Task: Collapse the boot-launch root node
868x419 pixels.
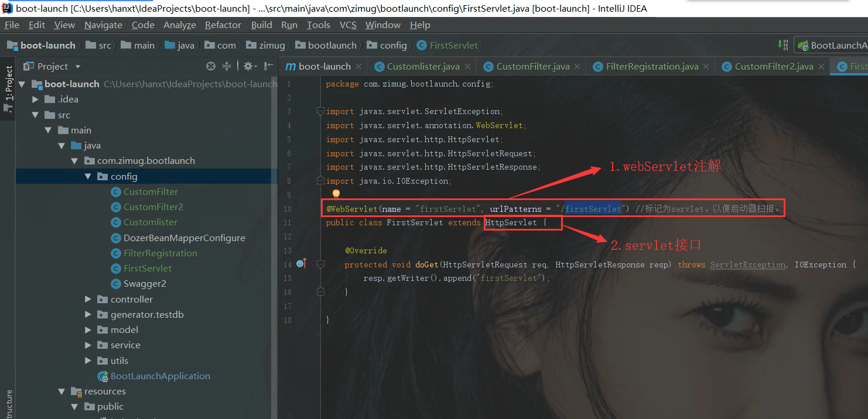Action: [22, 84]
